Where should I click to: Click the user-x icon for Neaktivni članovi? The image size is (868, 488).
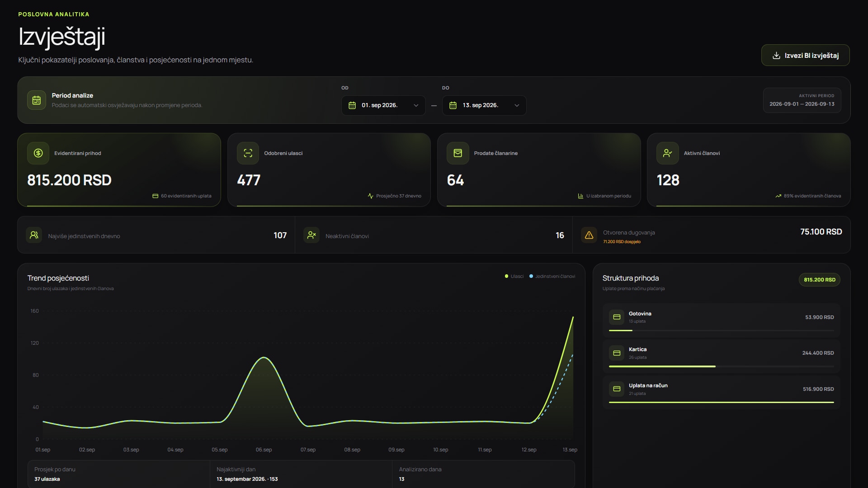311,235
